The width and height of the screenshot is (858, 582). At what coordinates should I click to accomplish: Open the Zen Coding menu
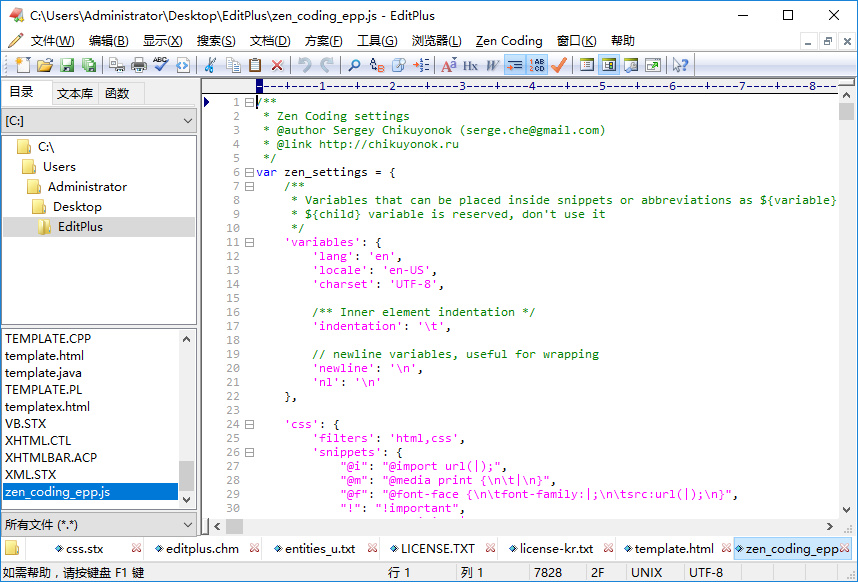coord(509,41)
